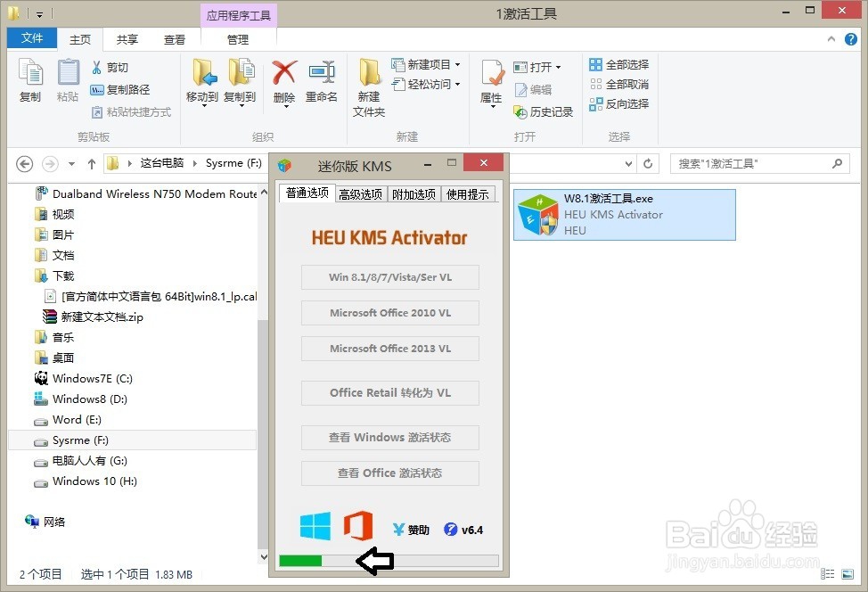
Task: Select Windows8 (D:) drive in tree
Action: click(81, 399)
